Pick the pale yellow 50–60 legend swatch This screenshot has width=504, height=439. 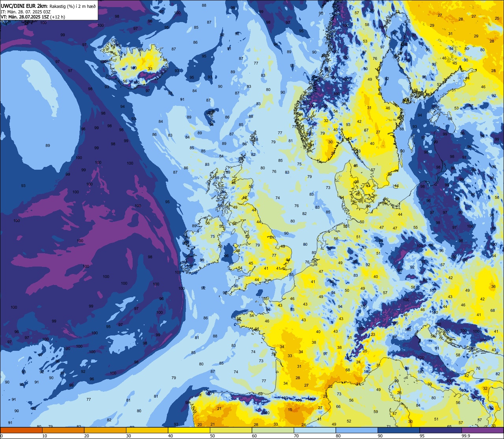click(231, 430)
